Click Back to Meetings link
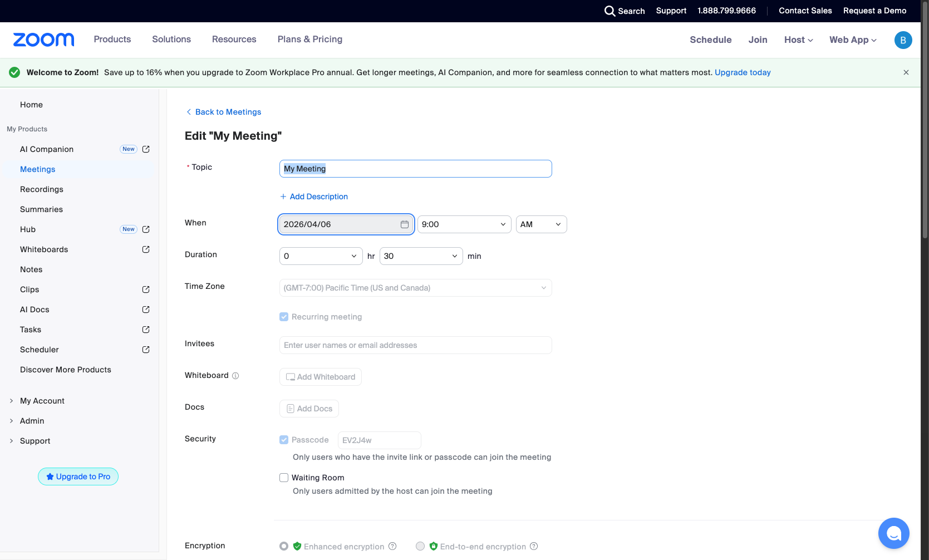This screenshot has height=560, width=929. click(224, 112)
